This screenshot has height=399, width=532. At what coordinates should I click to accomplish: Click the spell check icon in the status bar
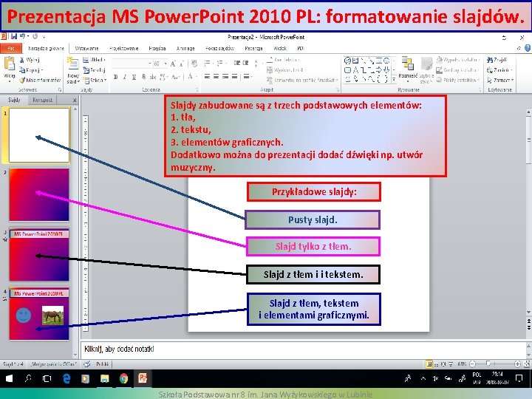(87, 364)
